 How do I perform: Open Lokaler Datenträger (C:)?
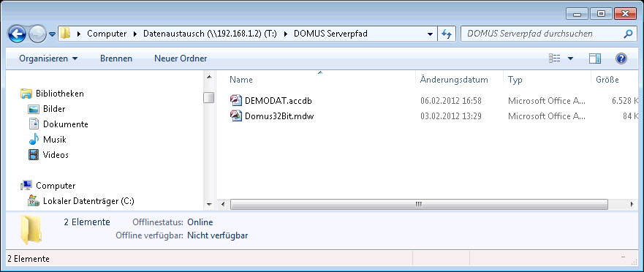[88, 201]
